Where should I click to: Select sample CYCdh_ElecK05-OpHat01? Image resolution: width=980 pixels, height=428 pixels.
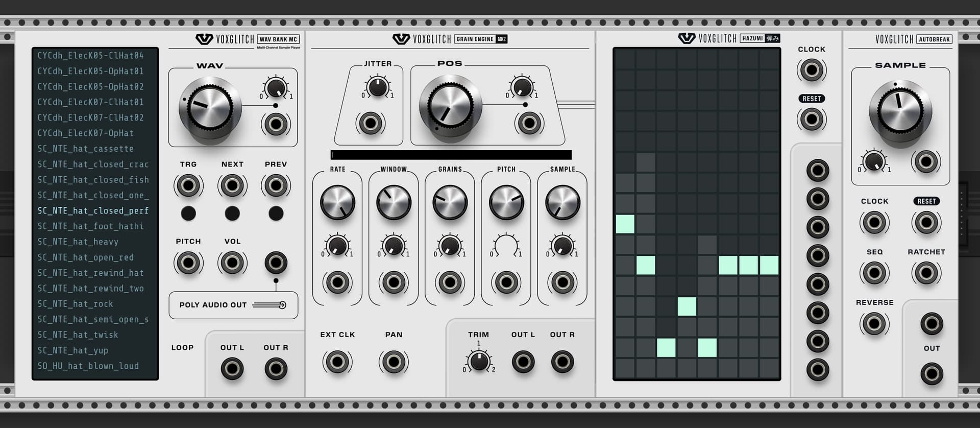pyautogui.click(x=90, y=71)
